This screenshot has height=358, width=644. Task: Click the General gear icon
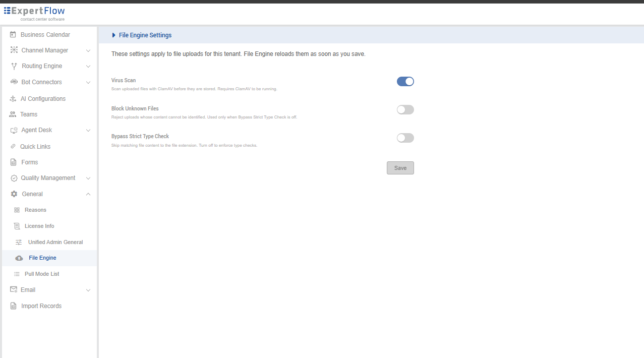pos(14,194)
